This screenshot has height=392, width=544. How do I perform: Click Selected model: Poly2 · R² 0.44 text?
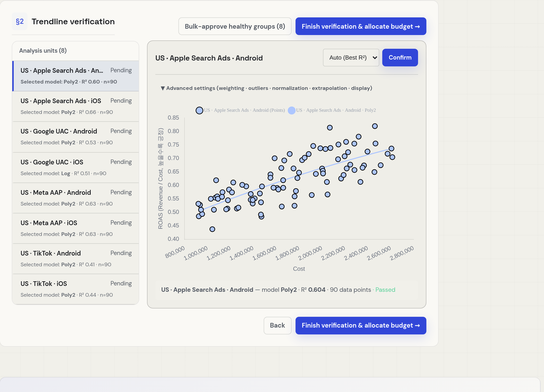pos(67,295)
